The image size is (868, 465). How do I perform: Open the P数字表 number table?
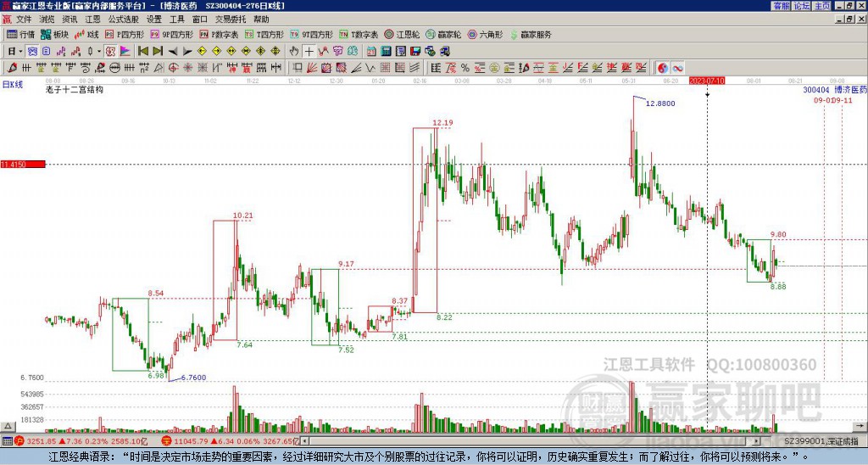click(219, 34)
